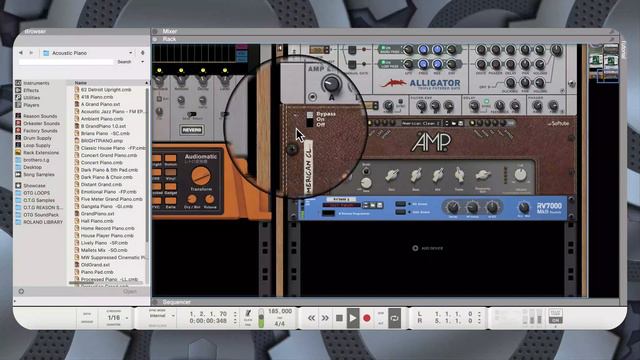Select Ambient Piano.cmb patch

[99, 119]
